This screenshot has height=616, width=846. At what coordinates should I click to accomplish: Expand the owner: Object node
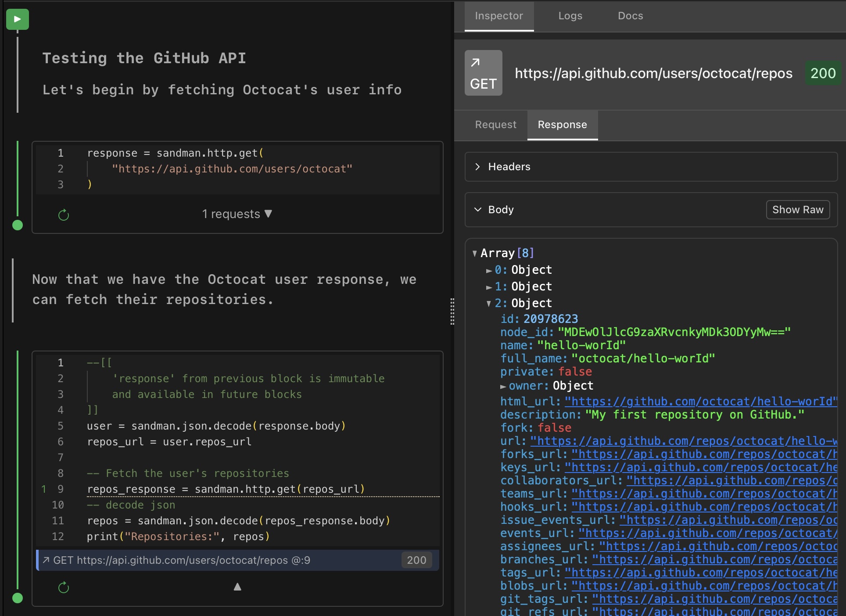(503, 387)
